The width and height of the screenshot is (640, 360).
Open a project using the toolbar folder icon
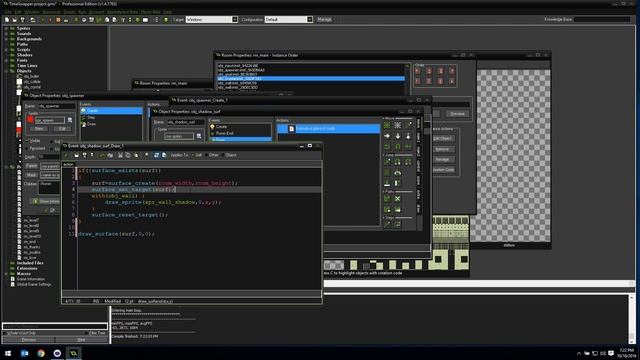pos(14,20)
